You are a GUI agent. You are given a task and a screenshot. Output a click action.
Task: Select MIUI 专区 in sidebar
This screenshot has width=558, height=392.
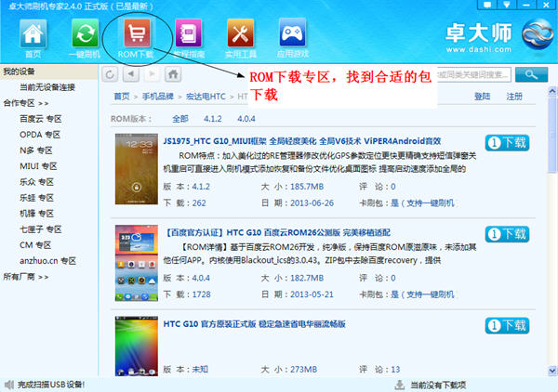click(38, 166)
